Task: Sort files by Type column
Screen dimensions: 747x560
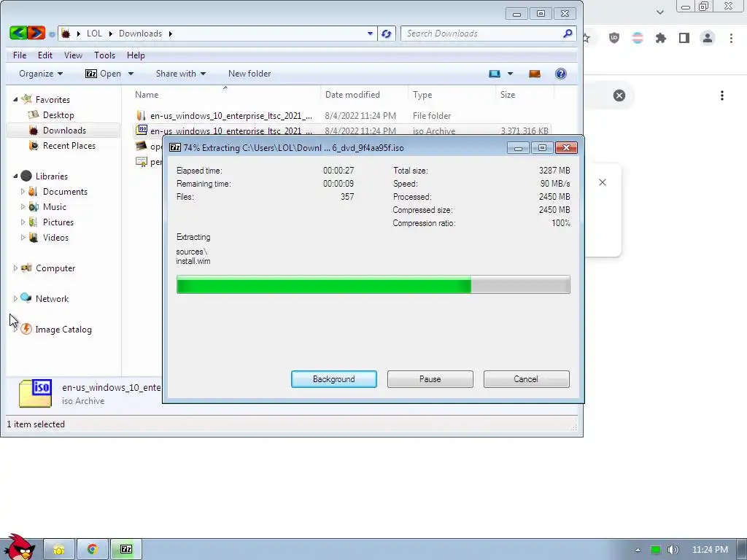Action: (452, 94)
